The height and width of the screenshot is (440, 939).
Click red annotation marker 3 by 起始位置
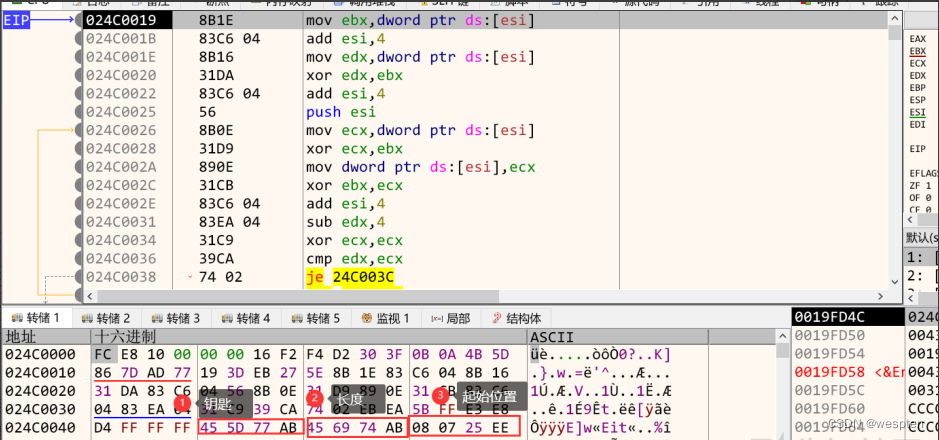(441, 395)
